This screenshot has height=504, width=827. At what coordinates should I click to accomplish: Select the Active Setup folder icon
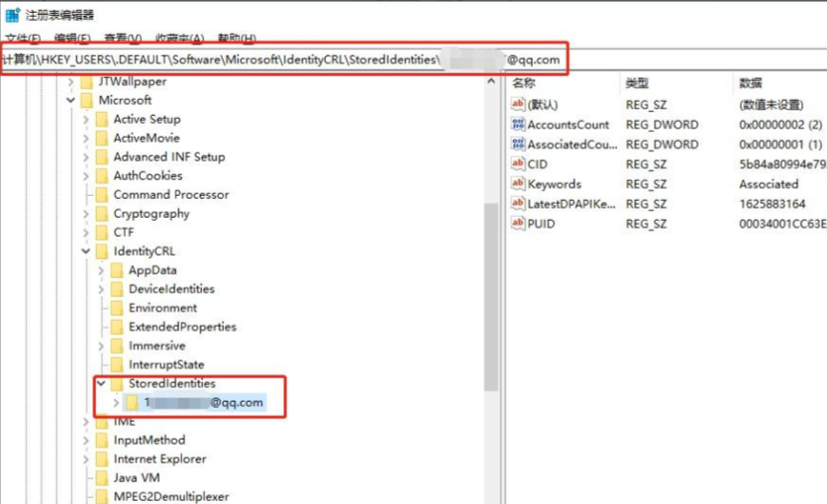(x=102, y=120)
